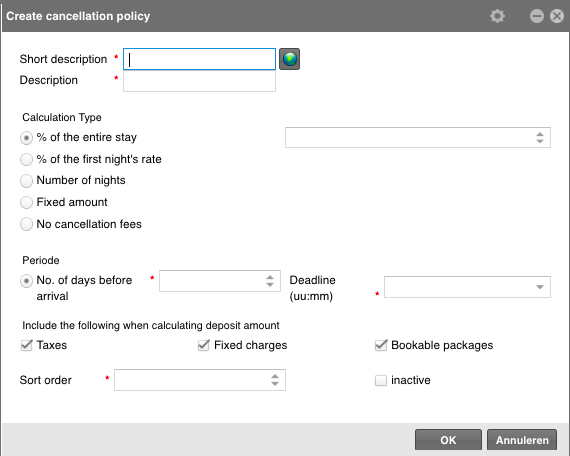The height and width of the screenshot is (456, 570).
Task: Click into the Description field
Action: [x=199, y=81]
